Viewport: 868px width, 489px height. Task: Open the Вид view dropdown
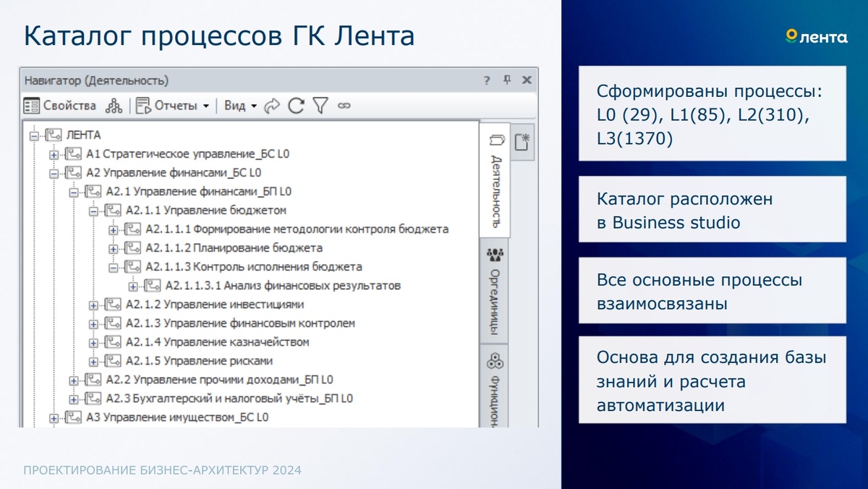point(240,106)
